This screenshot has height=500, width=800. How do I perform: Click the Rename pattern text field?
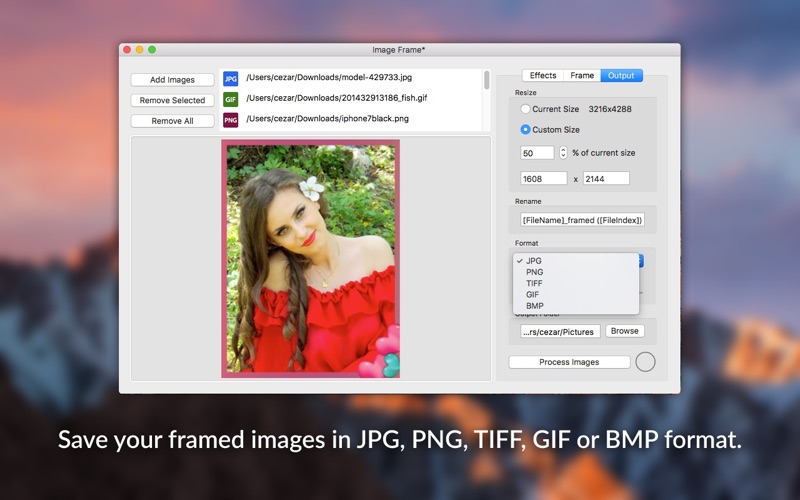(x=582, y=220)
